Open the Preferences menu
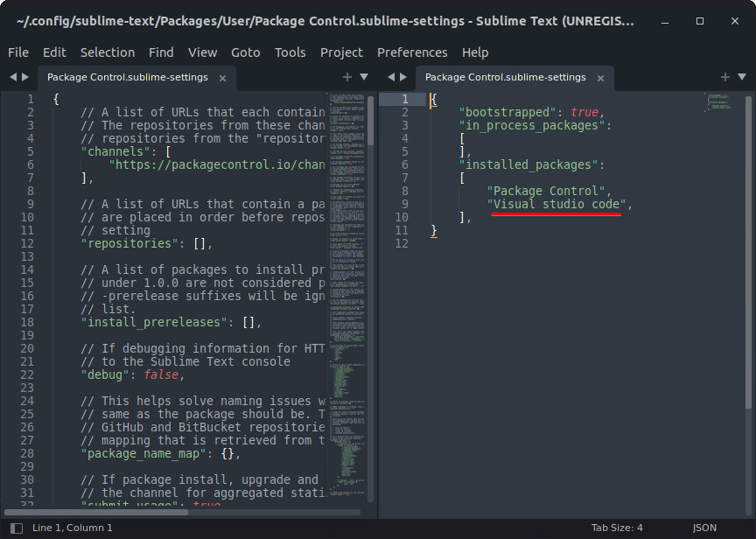This screenshot has height=539, width=756. (412, 52)
